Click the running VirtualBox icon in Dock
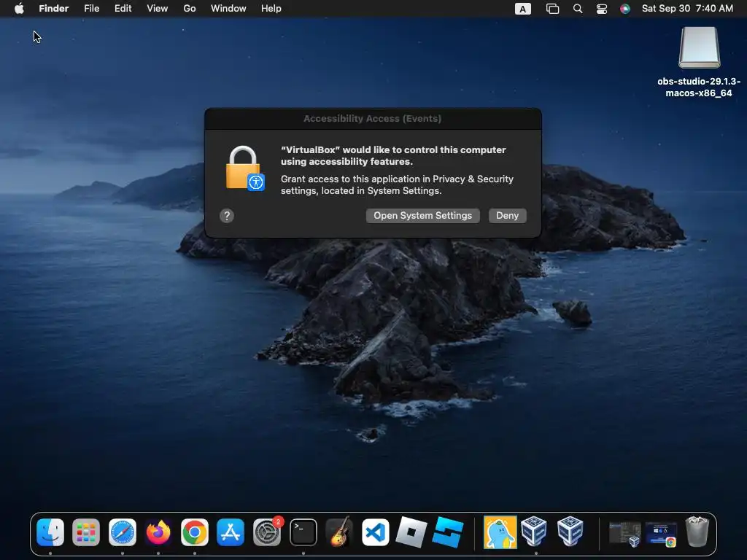This screenshot has height=560, width=747. pyautogui.click(x=534, y=531)
